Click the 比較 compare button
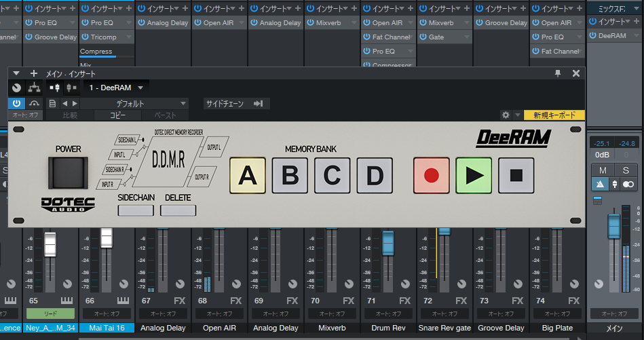Image resolution: width=644 pixels, height=340 pixels. point(70,115)
